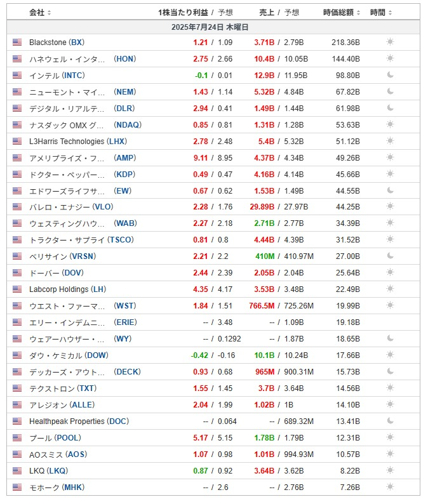428x504 pixels.
Task: Sort table by 会社 column arrows
Action: (49, 13)
